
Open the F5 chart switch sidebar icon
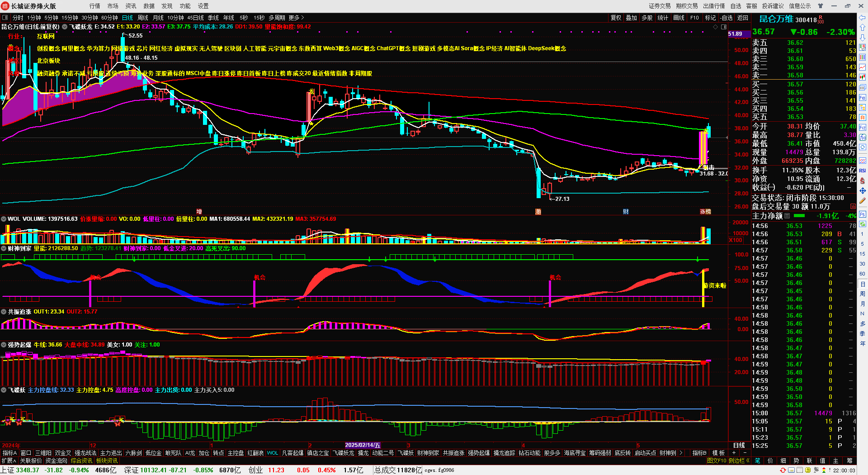coord(863,214)
